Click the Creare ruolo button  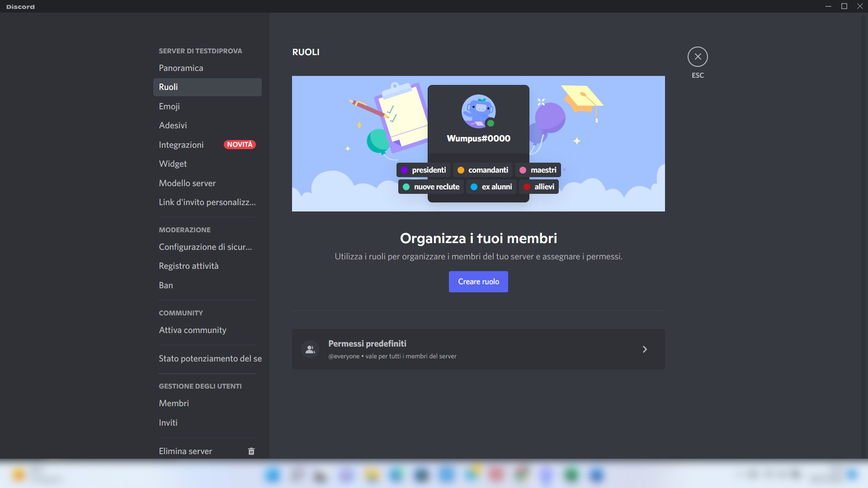point(478,282)
